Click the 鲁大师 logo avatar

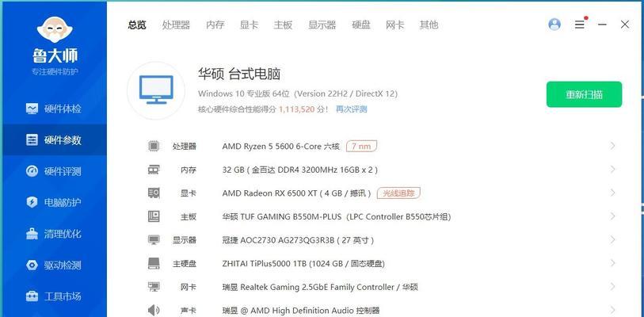[55, 29]
